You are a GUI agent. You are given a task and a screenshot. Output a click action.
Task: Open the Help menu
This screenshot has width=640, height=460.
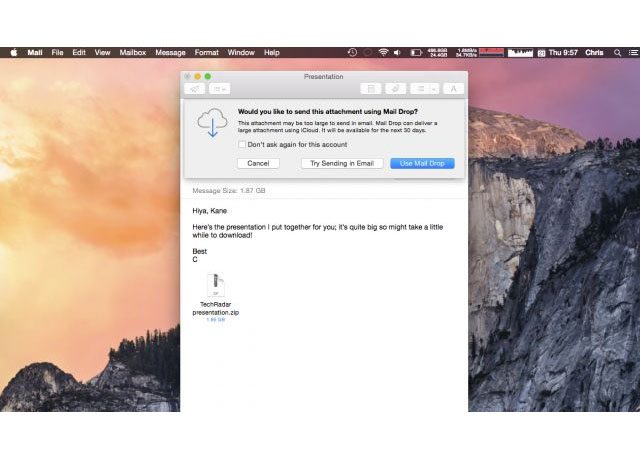271,53
